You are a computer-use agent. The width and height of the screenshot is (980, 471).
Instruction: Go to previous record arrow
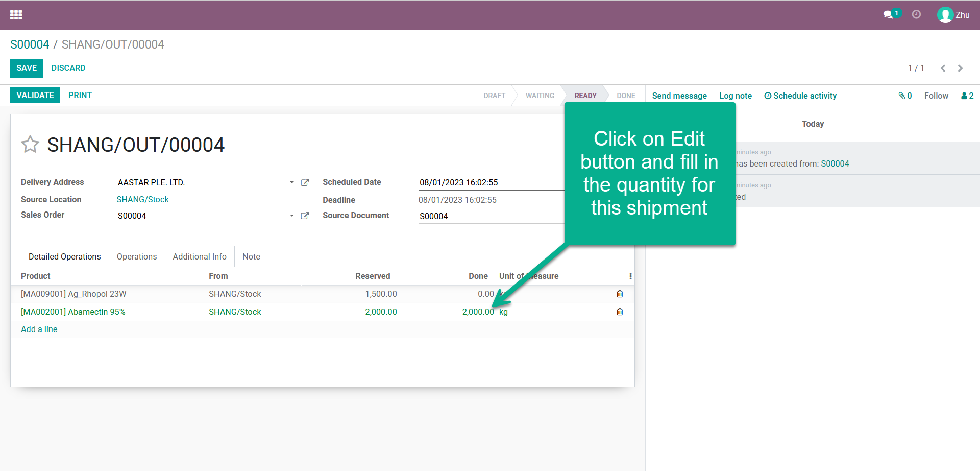coord(943,68)
